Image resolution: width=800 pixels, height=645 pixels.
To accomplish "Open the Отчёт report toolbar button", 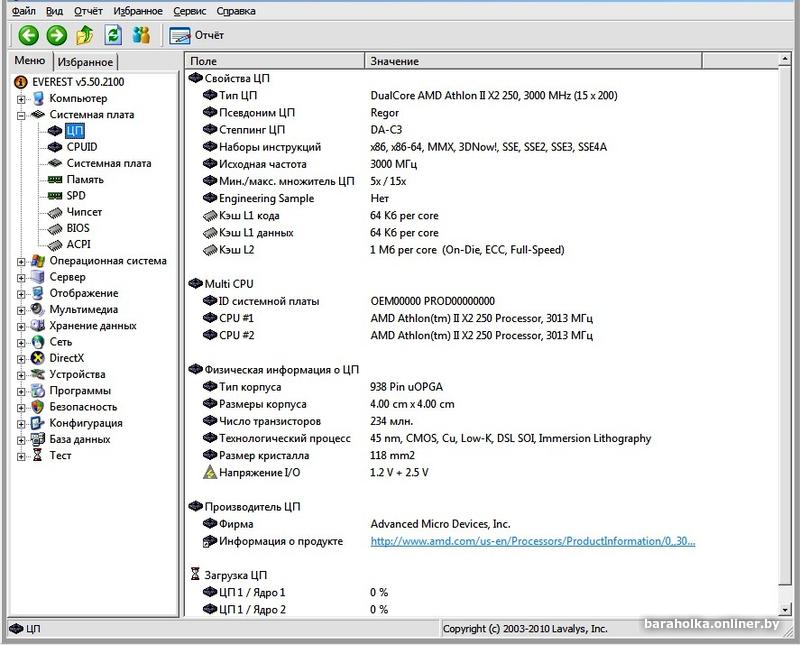I will pos(197,36).
